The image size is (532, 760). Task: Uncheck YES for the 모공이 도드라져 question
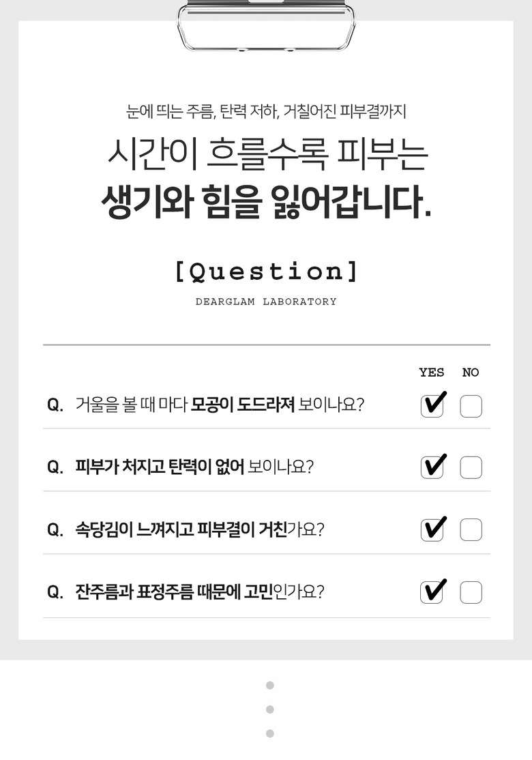pos(432,406)
